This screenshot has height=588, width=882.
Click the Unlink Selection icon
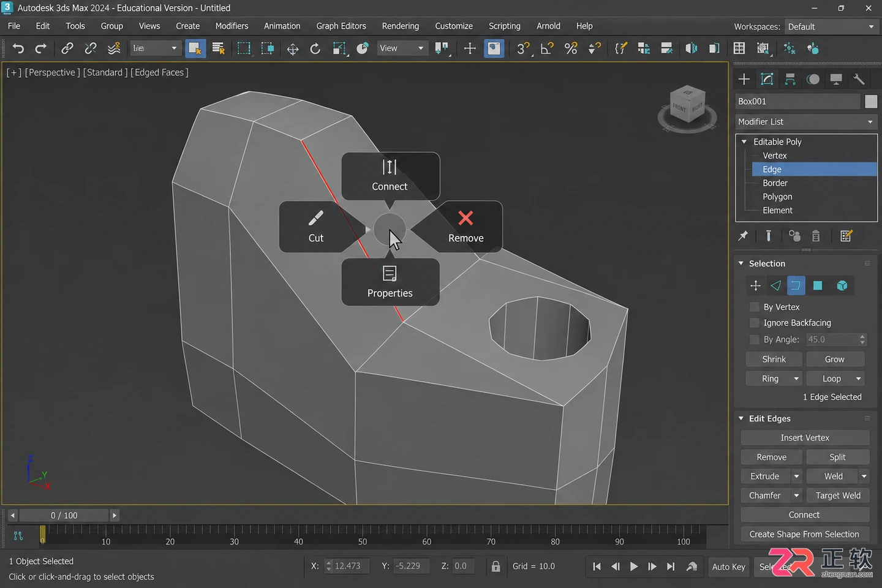(91, 48)
